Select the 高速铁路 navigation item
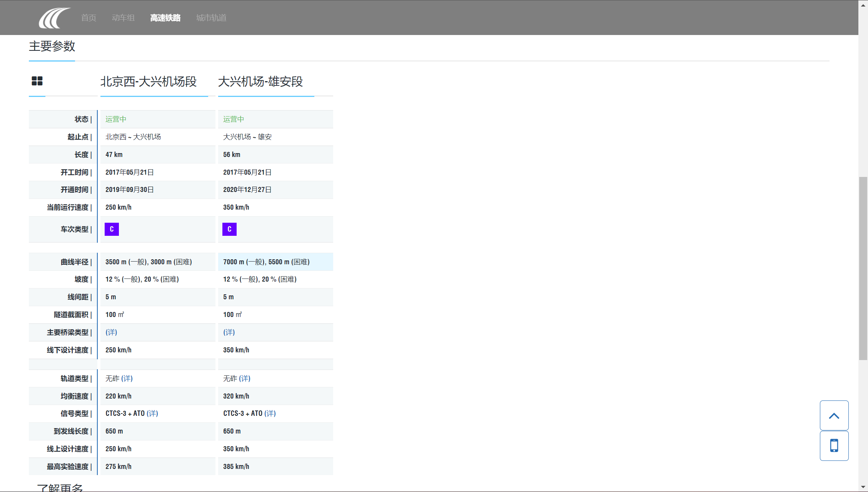868x492 pixels. tap(165, 18)
